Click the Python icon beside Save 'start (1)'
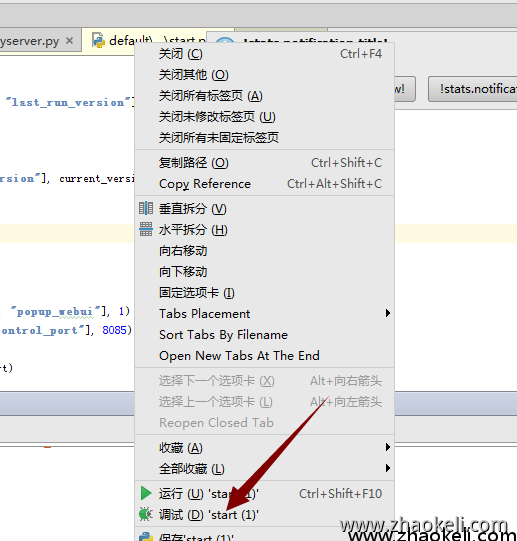This screenshot has width=517, height=541. tap(146, 537)
